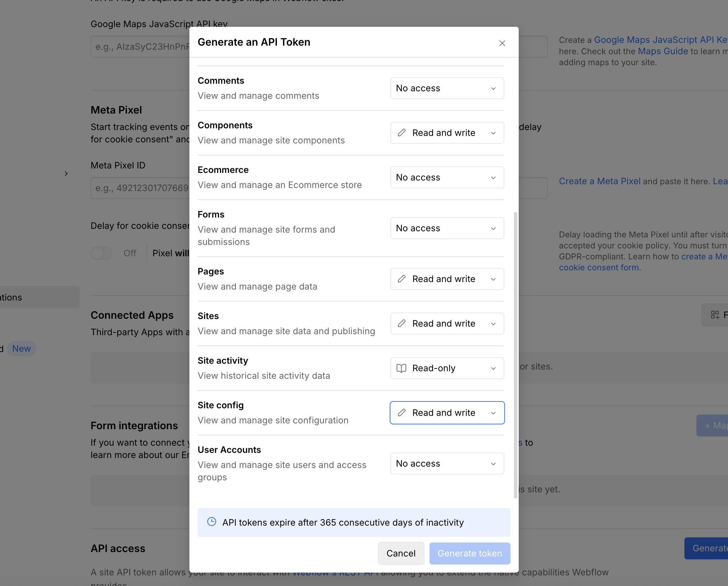Click the pencil icon in the Pages permission dropdown
This screenshot has width=728, height=586.
click(x=402, y=279)
